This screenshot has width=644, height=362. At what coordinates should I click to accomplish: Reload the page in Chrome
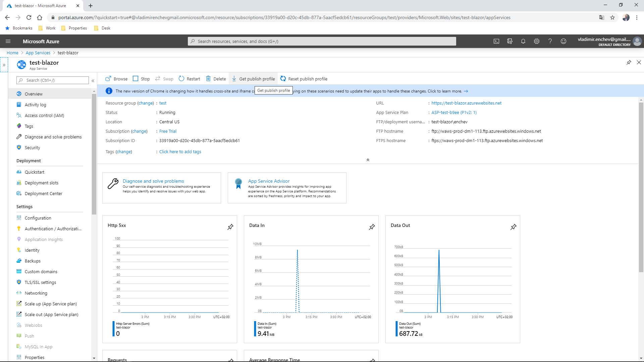(29, 17)
